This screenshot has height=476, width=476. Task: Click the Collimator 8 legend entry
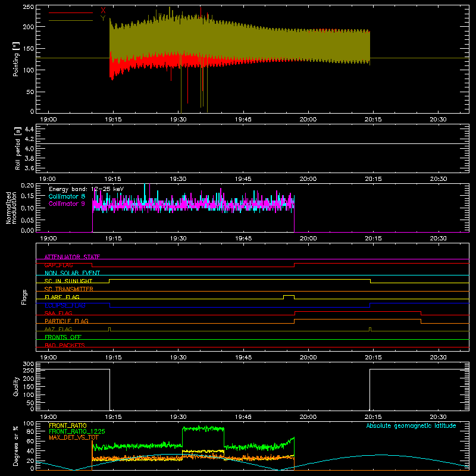(67, 196)
